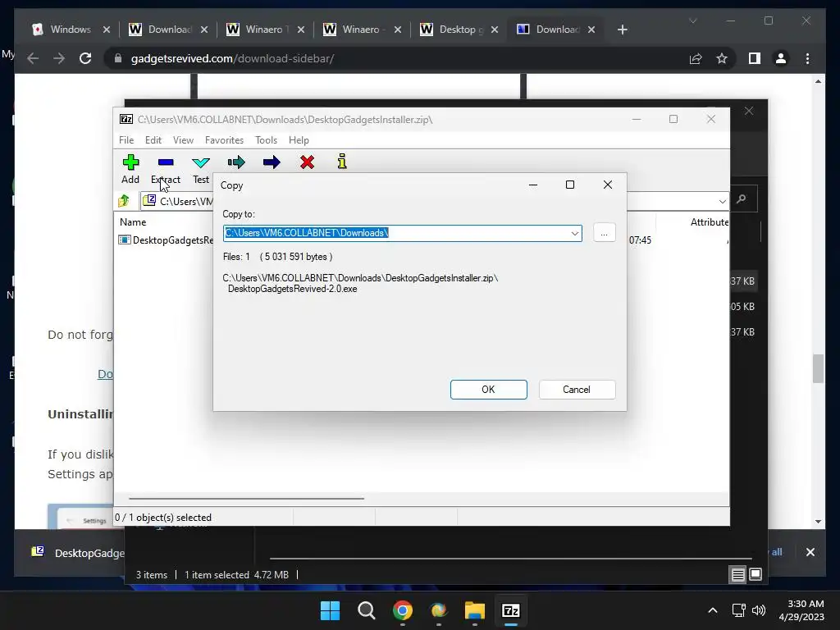The height and width of the screenshot is (630, 840).
Task: Show hidden system tray icons
Action: (x=713, y=610)
